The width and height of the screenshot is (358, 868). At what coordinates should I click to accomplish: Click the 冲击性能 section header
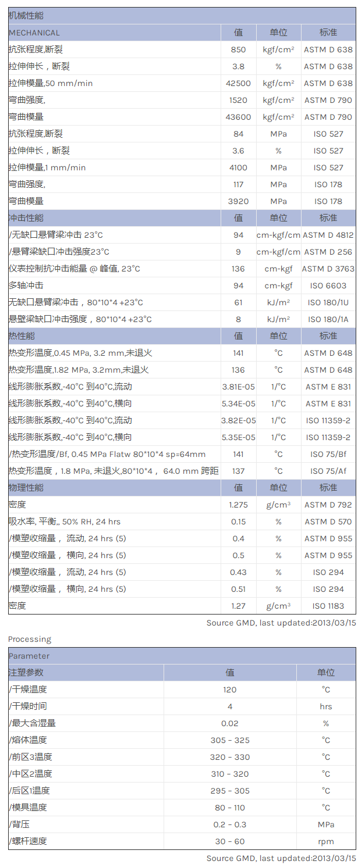[x=26, y=218]
